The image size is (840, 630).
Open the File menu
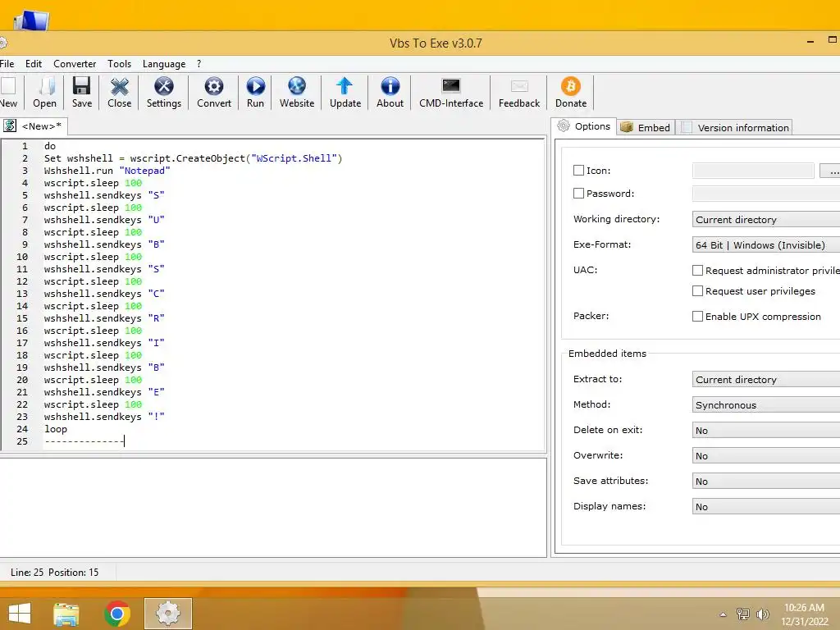click(7, 64)
